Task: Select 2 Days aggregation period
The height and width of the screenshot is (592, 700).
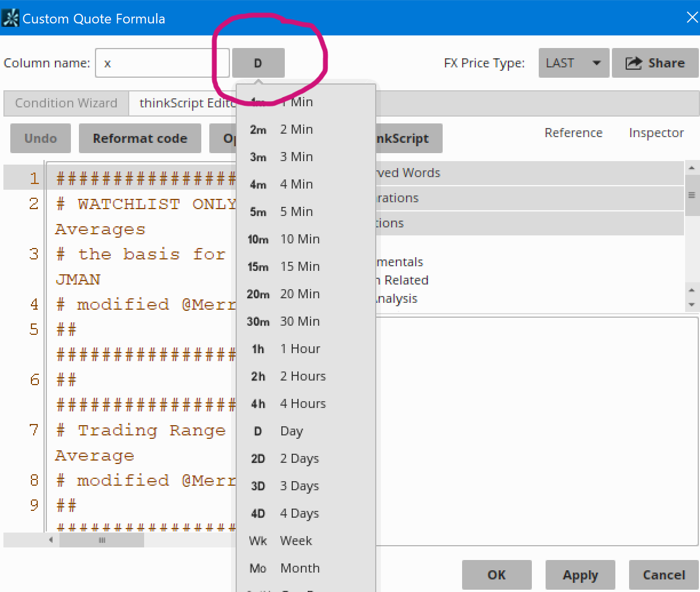Action: coord(306,458)
